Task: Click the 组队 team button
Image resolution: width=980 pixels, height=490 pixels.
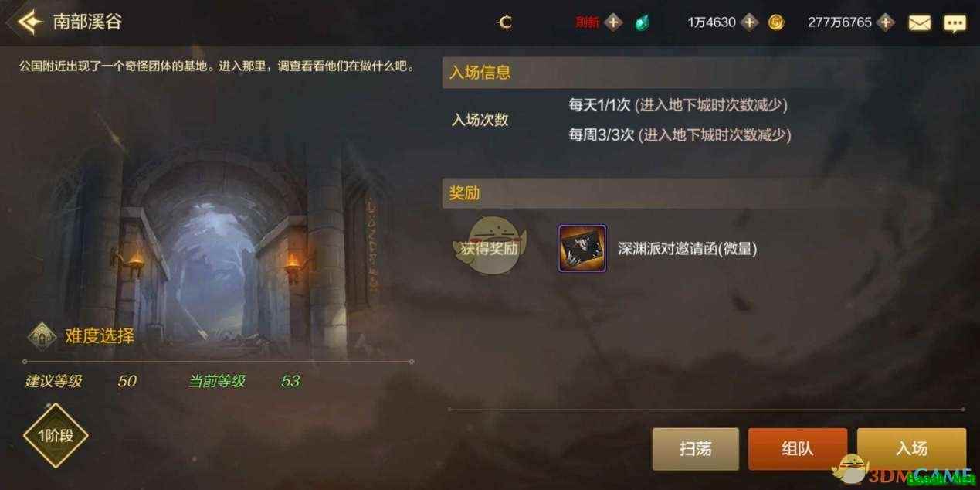Action: pos(798,449)
